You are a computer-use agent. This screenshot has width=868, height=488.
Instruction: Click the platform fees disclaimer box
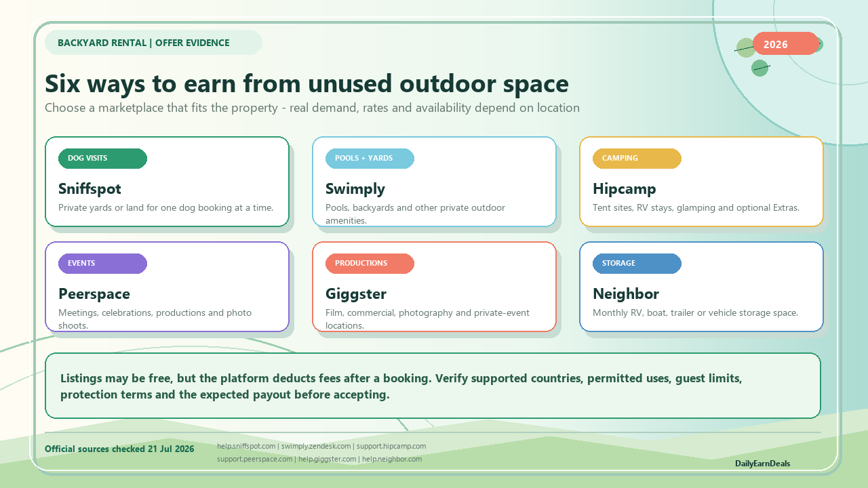click(433, 386)
